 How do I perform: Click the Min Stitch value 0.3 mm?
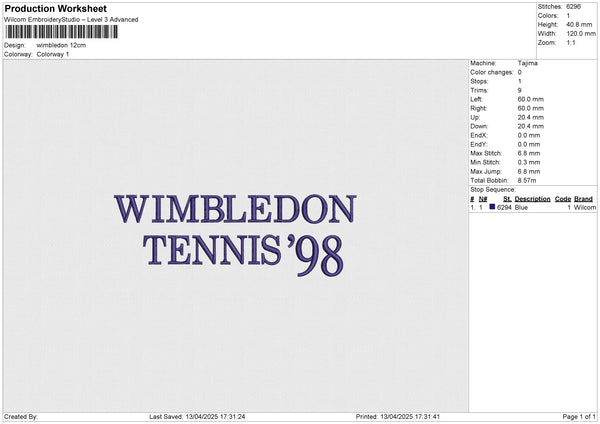(x=529, y=162)
